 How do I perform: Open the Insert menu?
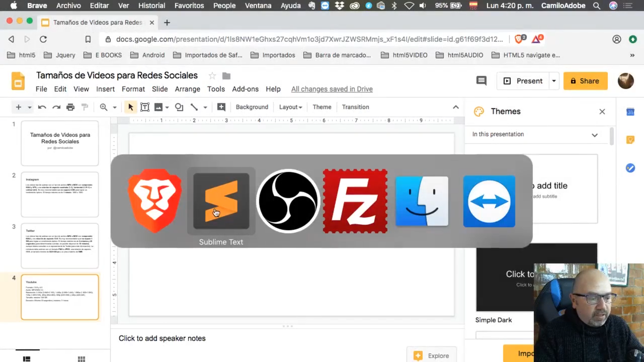click(106, 89)
